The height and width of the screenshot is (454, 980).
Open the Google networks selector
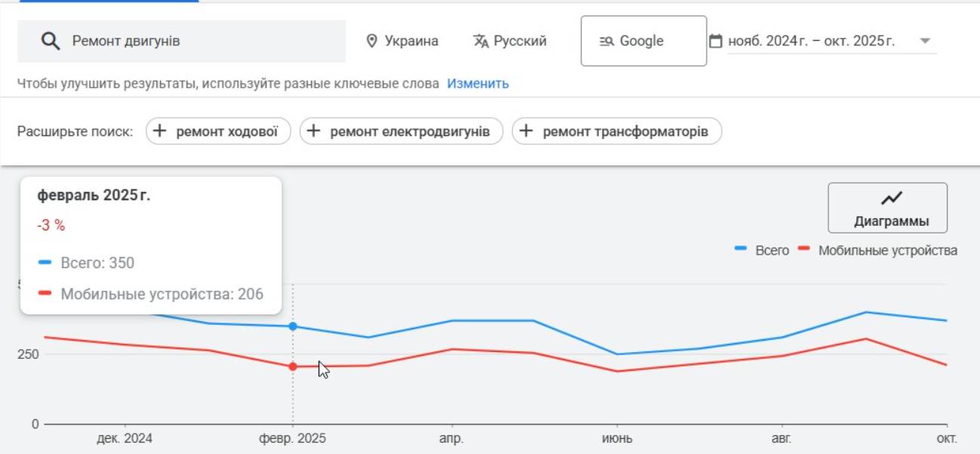(x=643, y=42)
